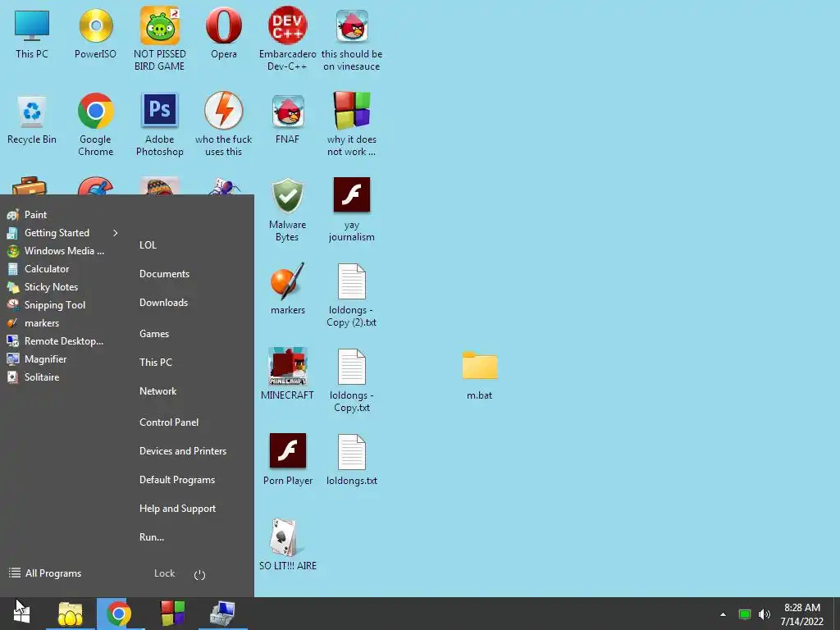This screenshot has width=840, height=630.
Task: Open Help and Support
Action: tap(177, 509)
